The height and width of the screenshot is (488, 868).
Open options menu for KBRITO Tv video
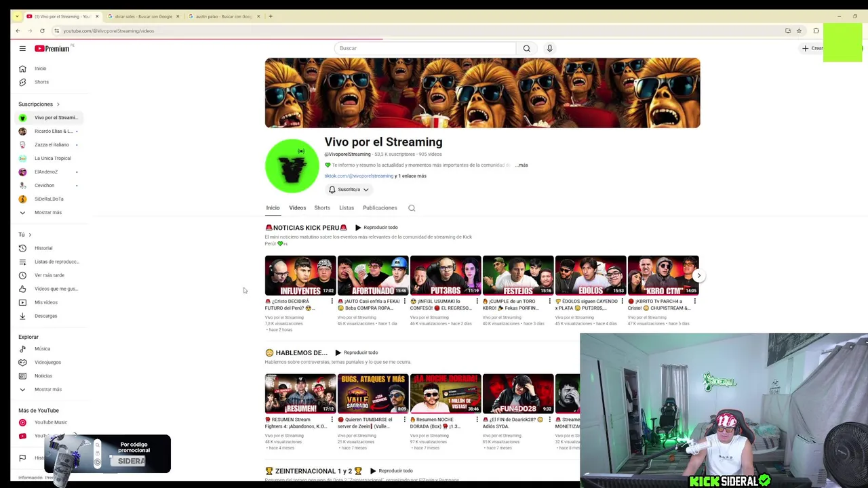click(695, 301)
